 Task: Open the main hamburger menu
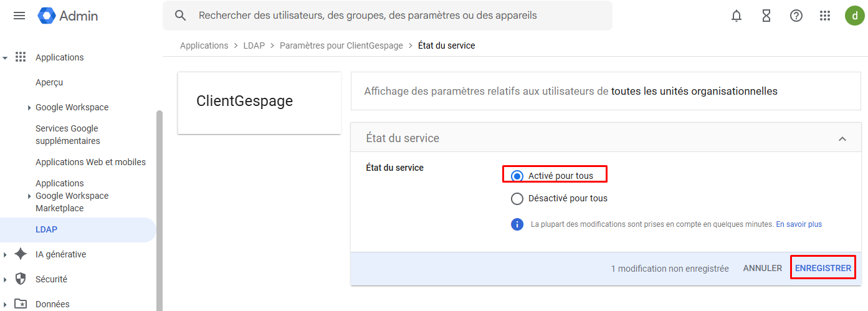[x=19, y=16]
